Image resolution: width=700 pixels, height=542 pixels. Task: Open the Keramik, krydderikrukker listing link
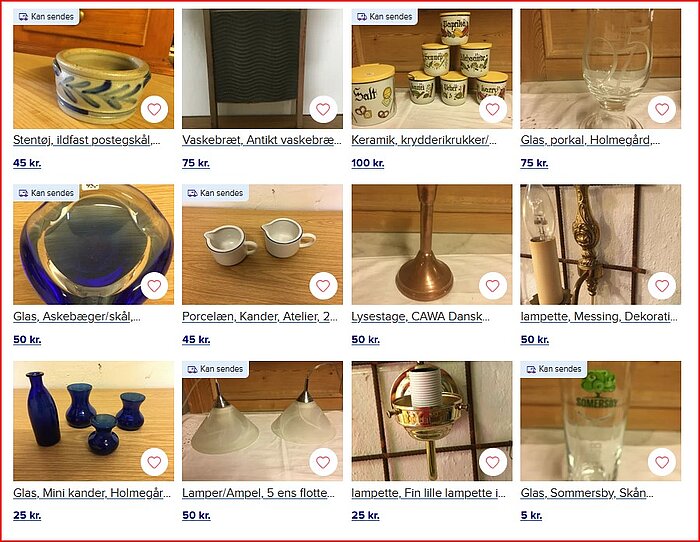point(424,140)
